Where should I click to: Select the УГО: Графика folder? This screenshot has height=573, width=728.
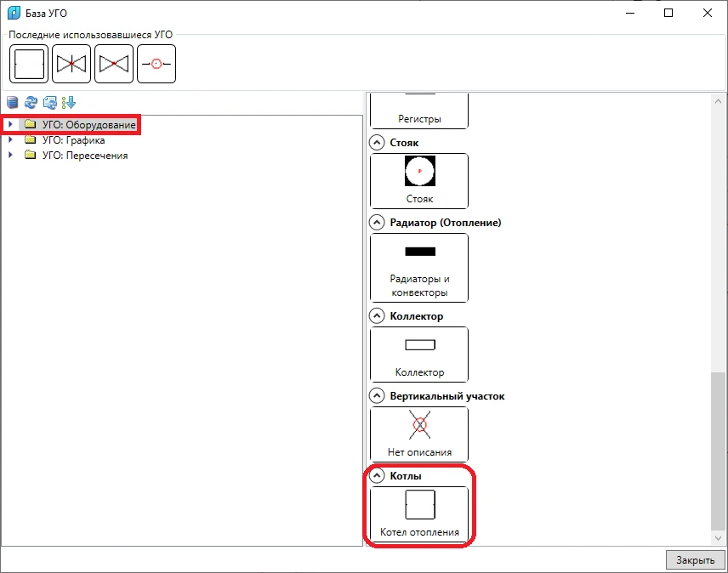73,140
